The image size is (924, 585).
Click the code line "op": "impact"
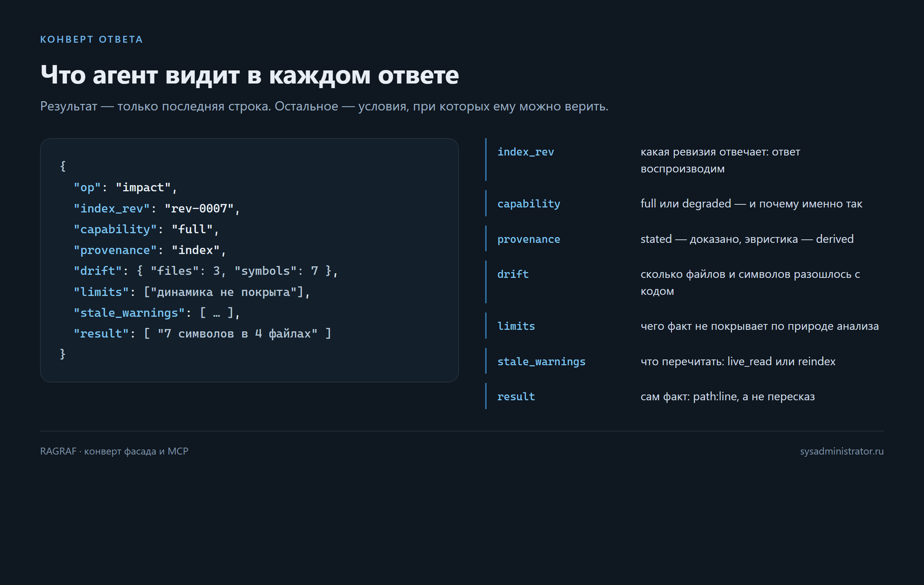click(x=126, y=187)
